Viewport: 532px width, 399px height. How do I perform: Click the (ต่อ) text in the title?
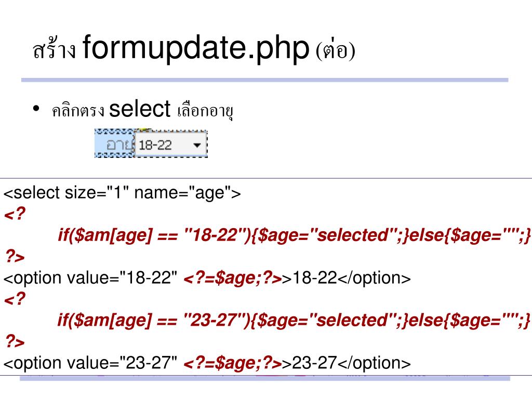pyautogui.click(x=335, y=51)
